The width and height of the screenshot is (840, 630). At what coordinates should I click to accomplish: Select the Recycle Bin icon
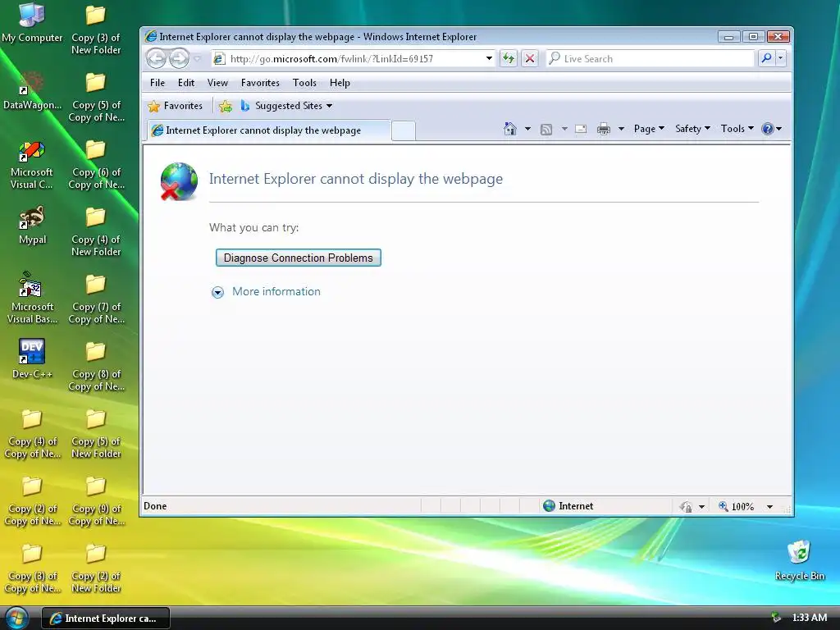point(799,560)
